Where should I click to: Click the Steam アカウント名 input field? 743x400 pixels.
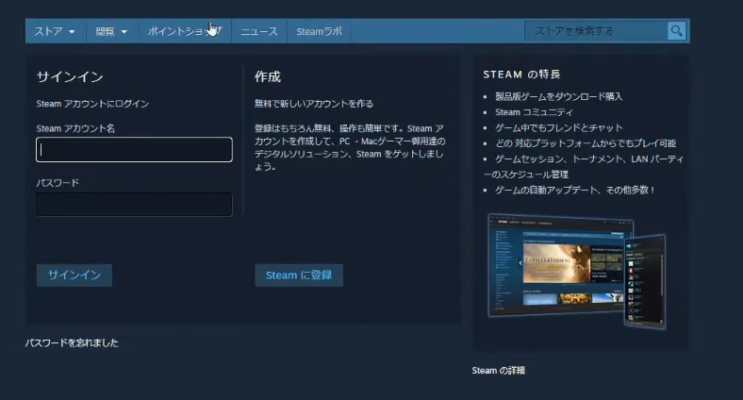pyautogui.click(x=134, y=149)
